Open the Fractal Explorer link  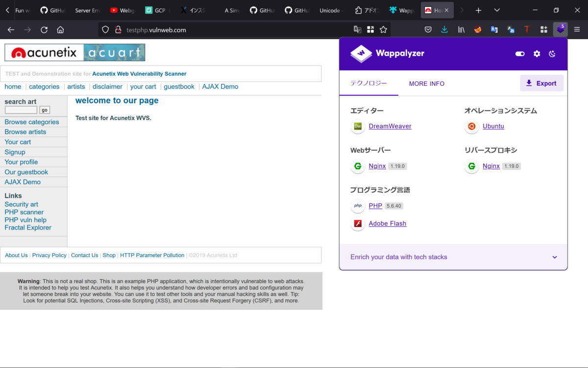click(x=28, y=228)
